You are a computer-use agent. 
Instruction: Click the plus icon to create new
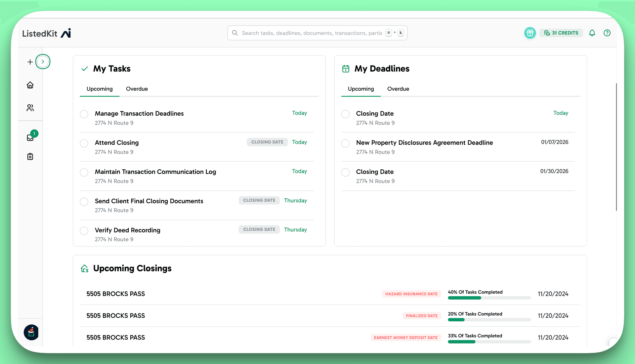point(30,61)
